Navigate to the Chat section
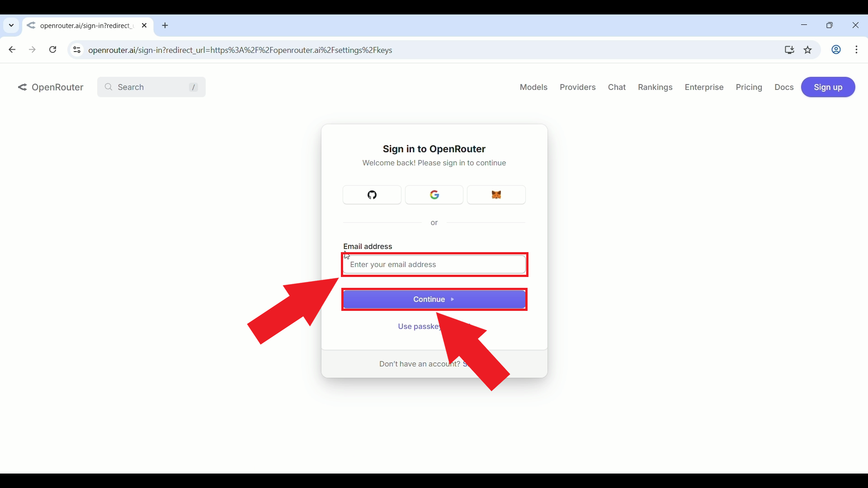The width and height of the screenshot is (868, 488). pyautogui.click(x=617, y=87)
